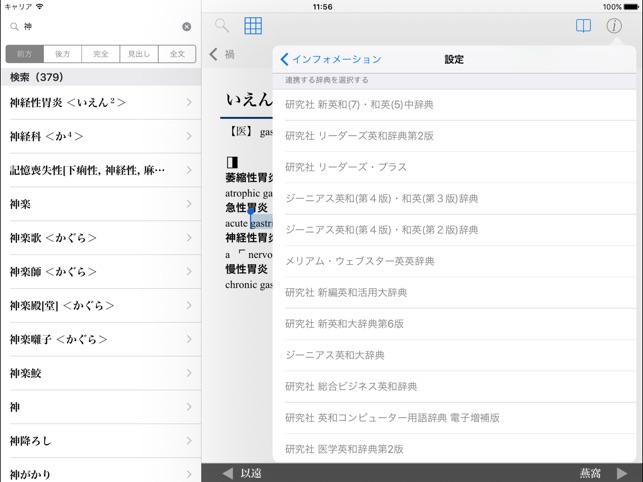Tap the Wi-Fi icon in status bar
This screenshot has width=643, height=482.
(x=40, y=7)
